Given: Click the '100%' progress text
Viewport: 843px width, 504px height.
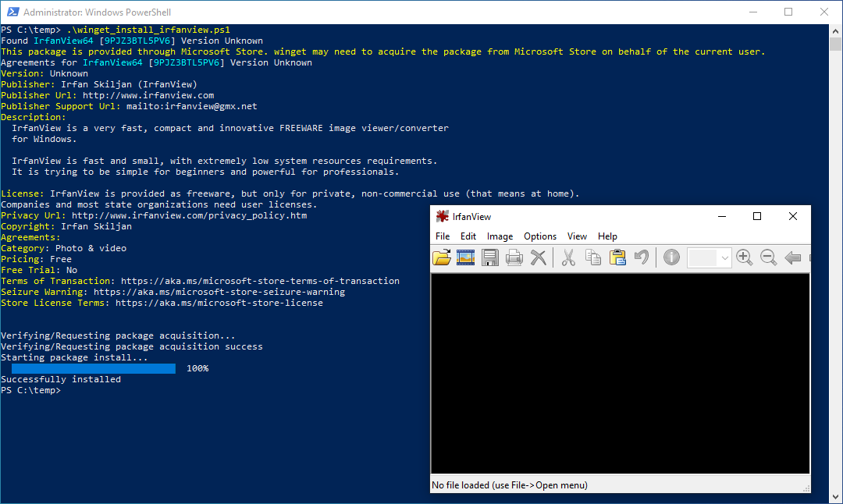Looking at the screenshot, I should click(x=197, y=368).
